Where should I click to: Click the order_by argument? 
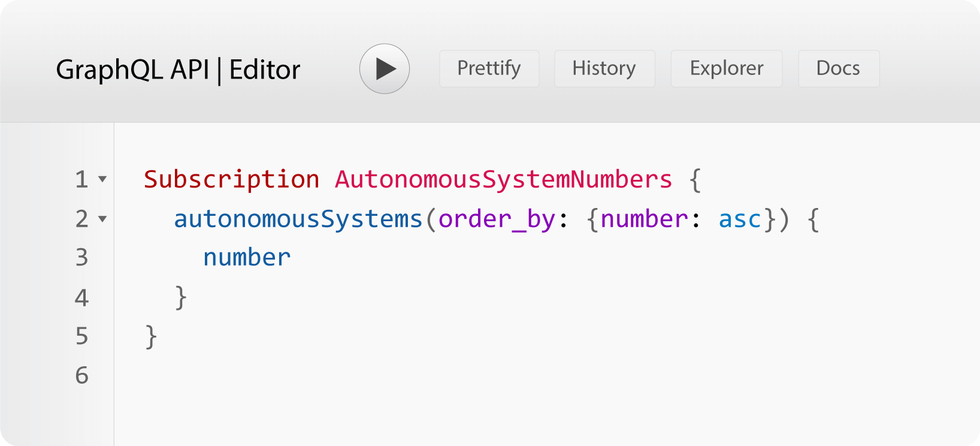click(497, 219)
